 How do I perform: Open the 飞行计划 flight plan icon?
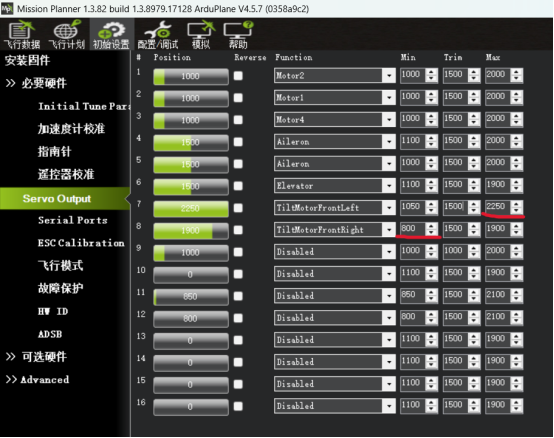pyautogui.click(x=66, y=35)
